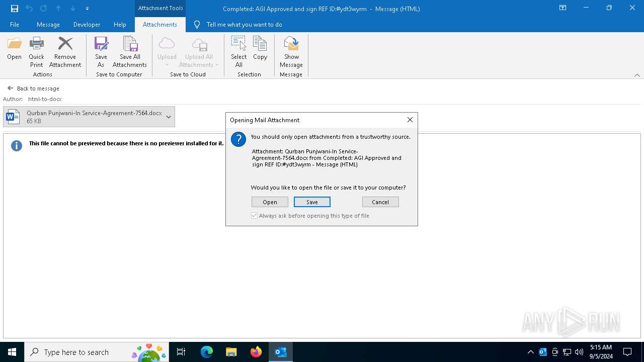Open Microsoft Edge from the taskbar
The image size is (644, 362).
click(x=207, y=352)
